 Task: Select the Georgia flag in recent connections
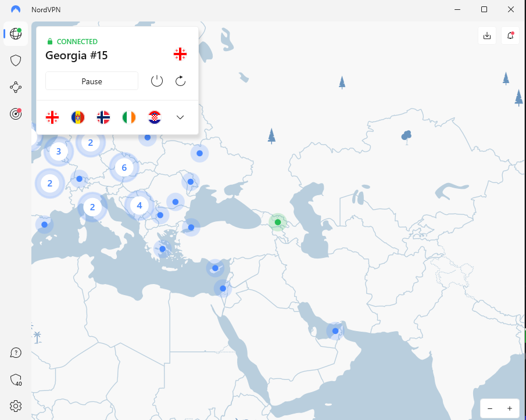[x=52, y=117]
